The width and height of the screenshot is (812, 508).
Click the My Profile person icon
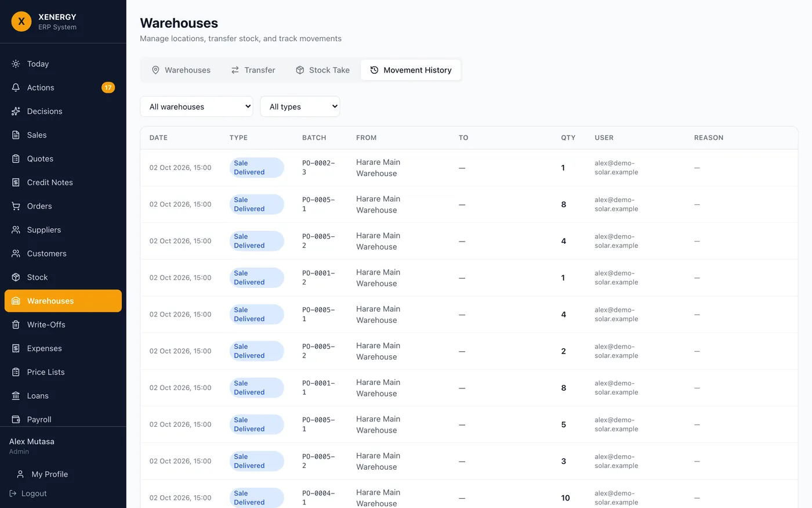pyautogui.click(x=20, y=474)
